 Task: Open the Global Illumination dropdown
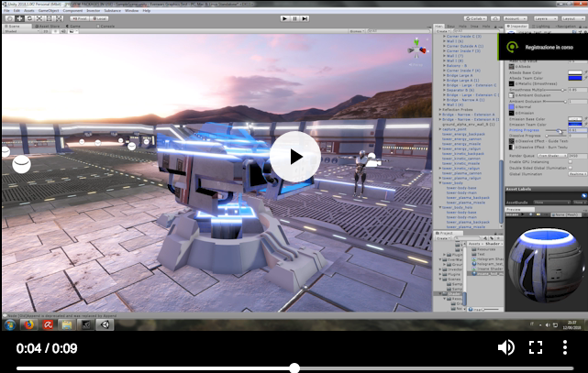[x=578, y=174]
